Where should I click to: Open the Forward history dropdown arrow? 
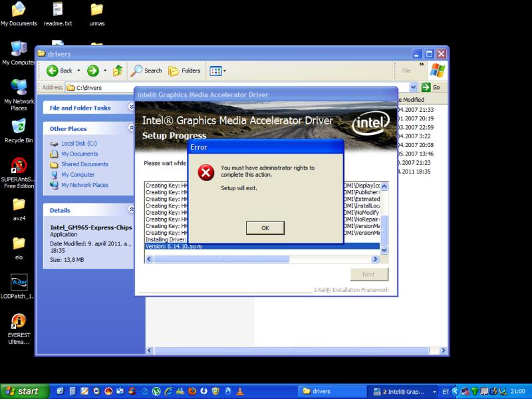click(105, 70)
